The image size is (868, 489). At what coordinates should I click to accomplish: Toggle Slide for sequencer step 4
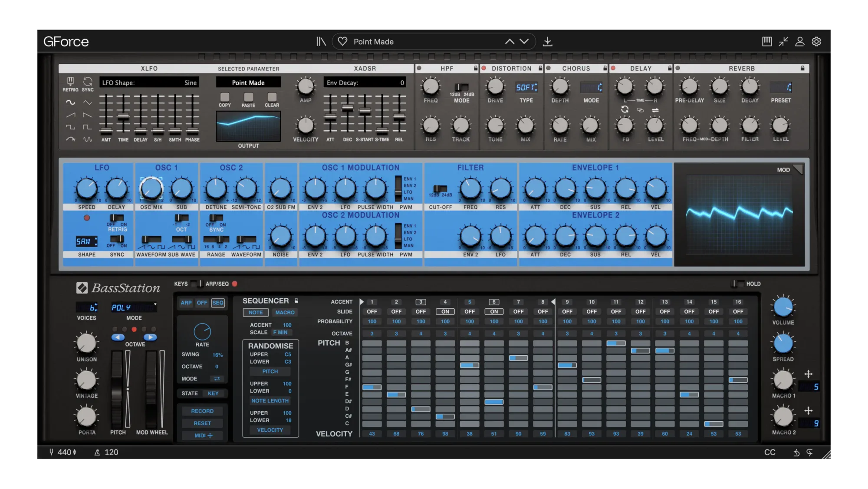coord(445,311)
